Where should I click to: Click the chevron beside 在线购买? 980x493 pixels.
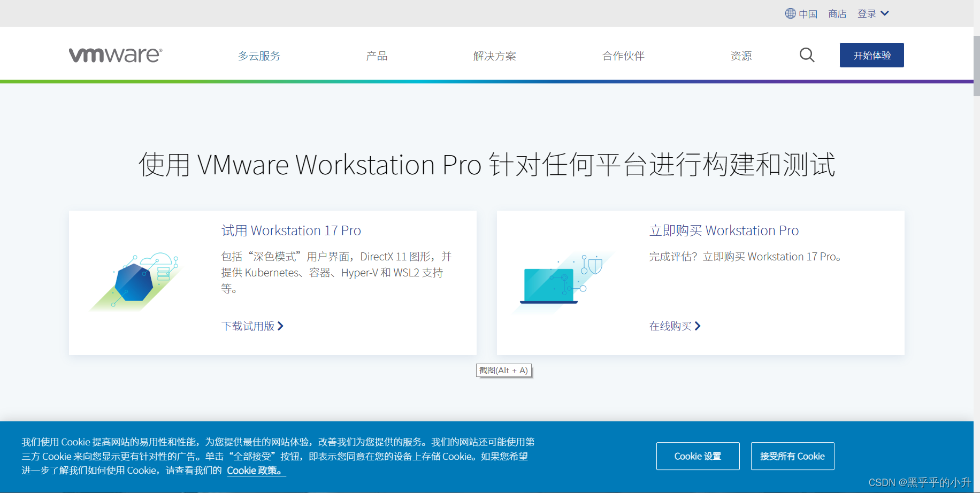point(698,326)
